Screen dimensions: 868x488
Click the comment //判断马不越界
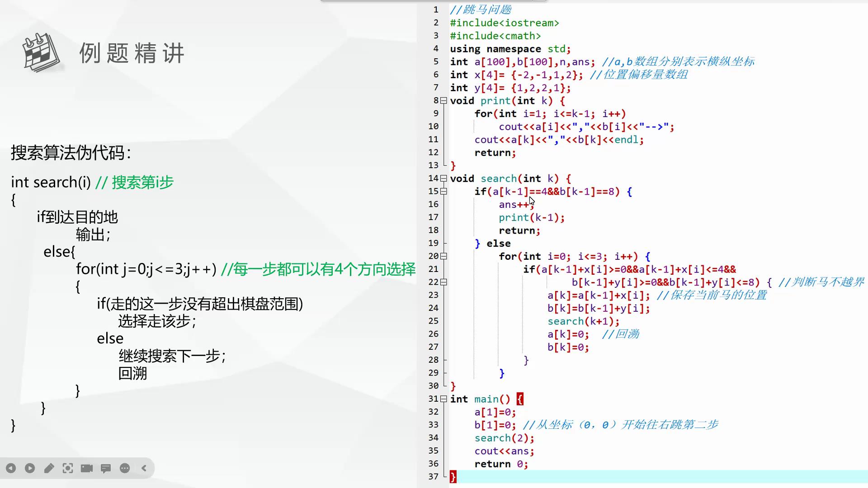point(821,282)
